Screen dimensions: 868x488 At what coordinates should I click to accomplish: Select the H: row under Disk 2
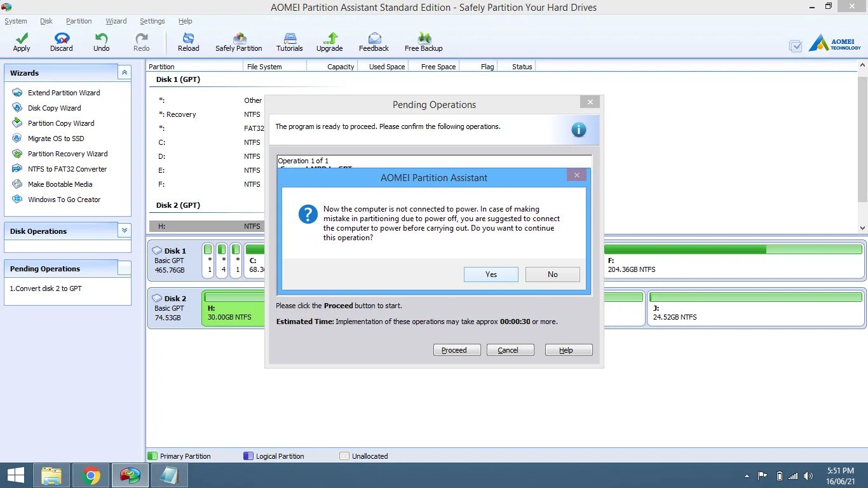point(207,226)
